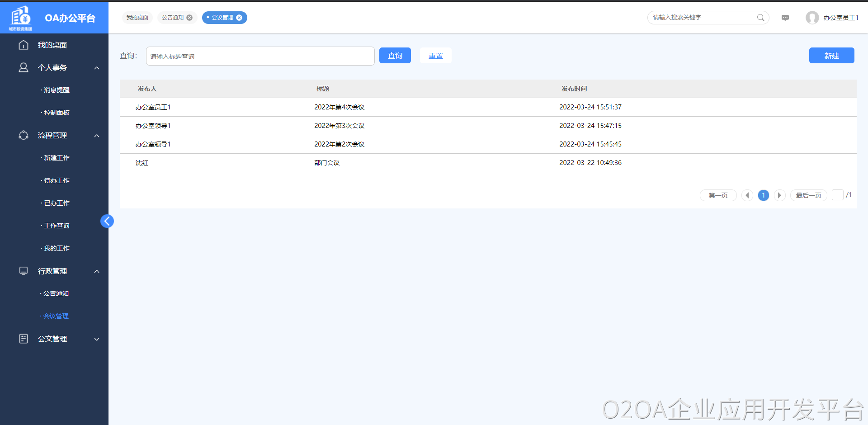Image resolution: width=868 pixels, height=425 pixels.
Task: Click the user avatar icon
Action: (x=812, y=18)
